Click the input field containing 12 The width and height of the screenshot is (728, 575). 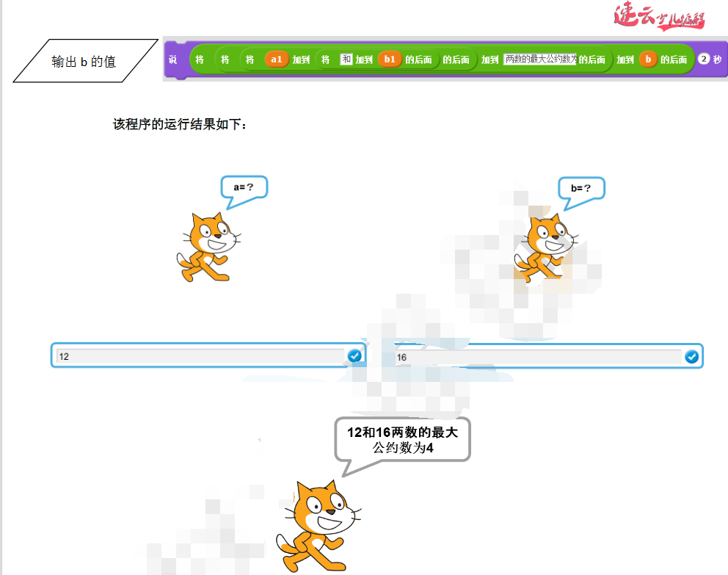pos(198,356)
